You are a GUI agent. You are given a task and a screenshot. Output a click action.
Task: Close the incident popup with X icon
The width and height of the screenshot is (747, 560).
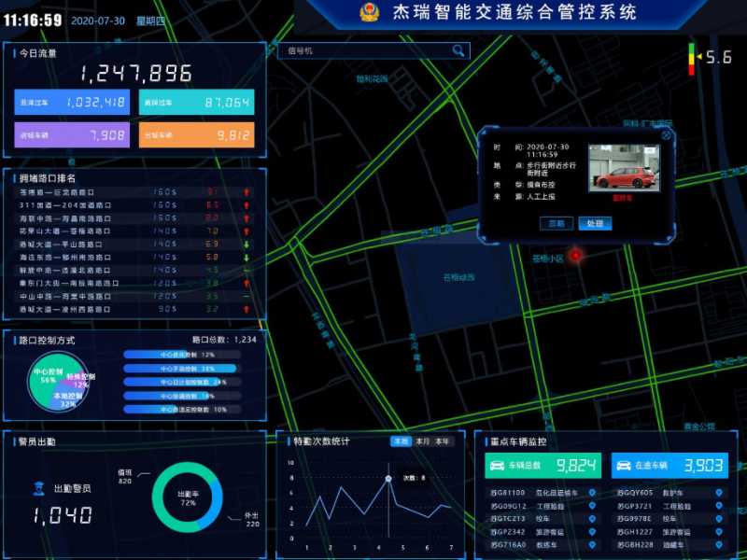click(666, 135)
